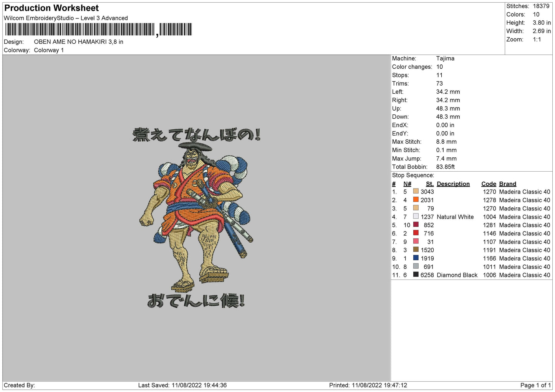Viewport: 555px width, 392px height.
Task: Click the stitch count 6258 in row 11
Action: 427,275
